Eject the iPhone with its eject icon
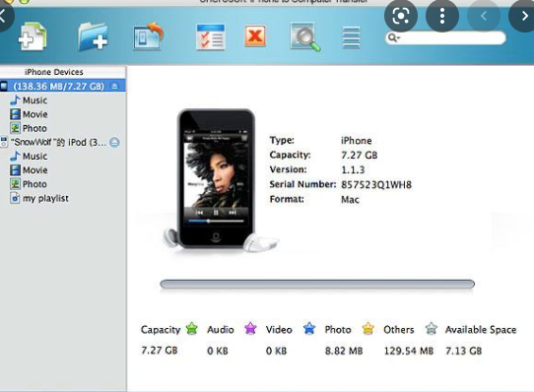Screen dimensions: 534x392 pos(114,86)
